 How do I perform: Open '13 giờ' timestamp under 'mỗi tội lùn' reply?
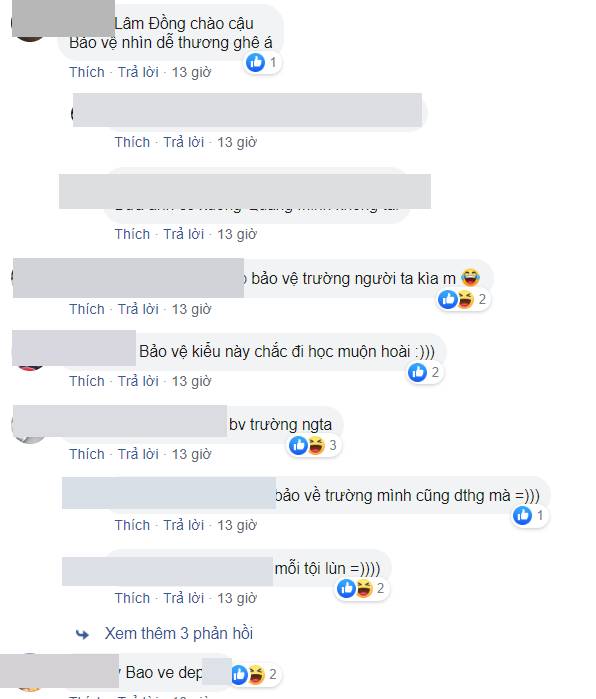tap(237, 598)
